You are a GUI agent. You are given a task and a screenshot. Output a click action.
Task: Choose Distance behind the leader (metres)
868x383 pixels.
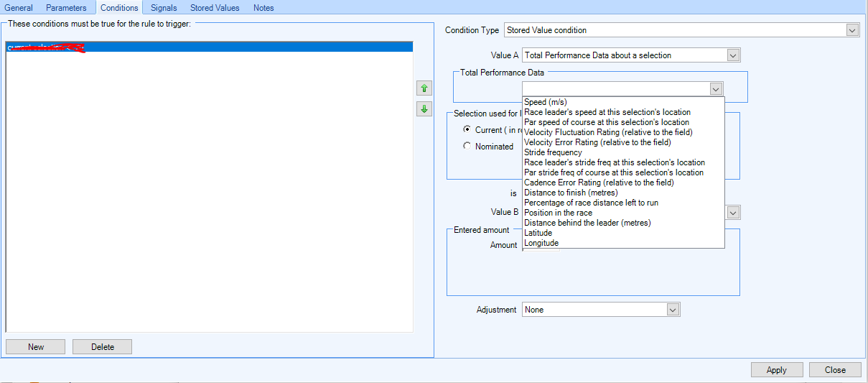pyautogui.click(x=623, y=223)
